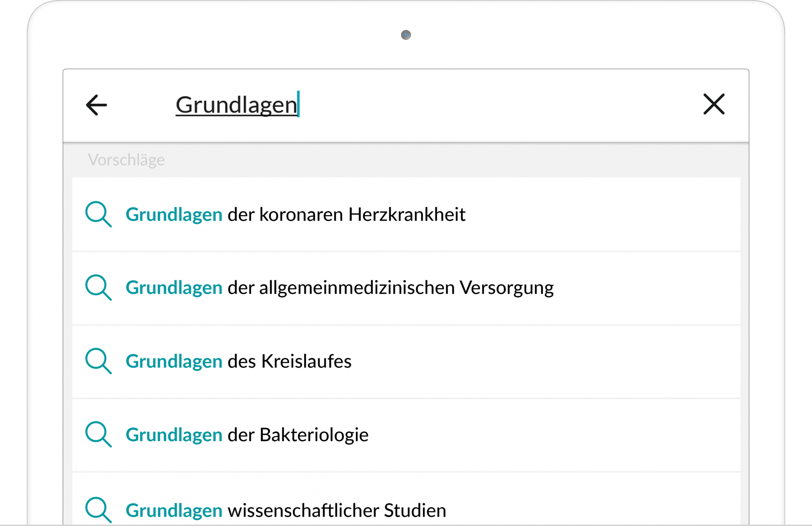Click the word Kreislaufes in third suggestion
The height and width of the screenshot is (526, 812).
(x=307, y=361)
